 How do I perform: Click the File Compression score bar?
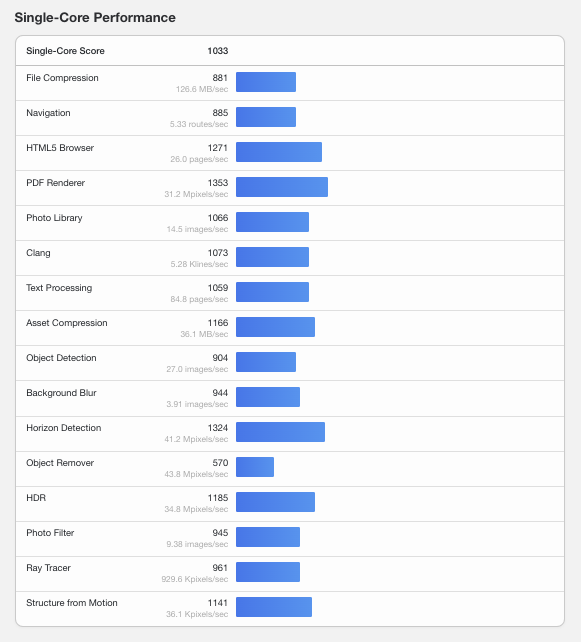266,82
